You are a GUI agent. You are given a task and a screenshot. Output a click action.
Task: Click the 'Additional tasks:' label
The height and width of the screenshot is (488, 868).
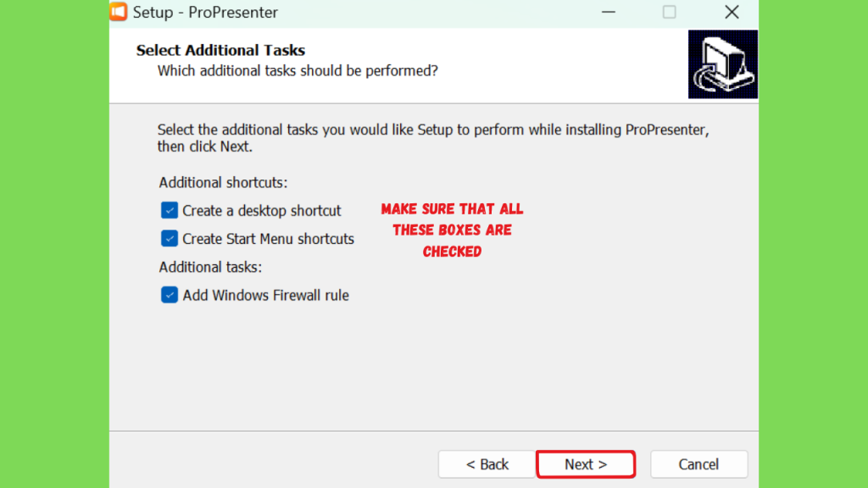pyautogui.click(x=210, y=267)
